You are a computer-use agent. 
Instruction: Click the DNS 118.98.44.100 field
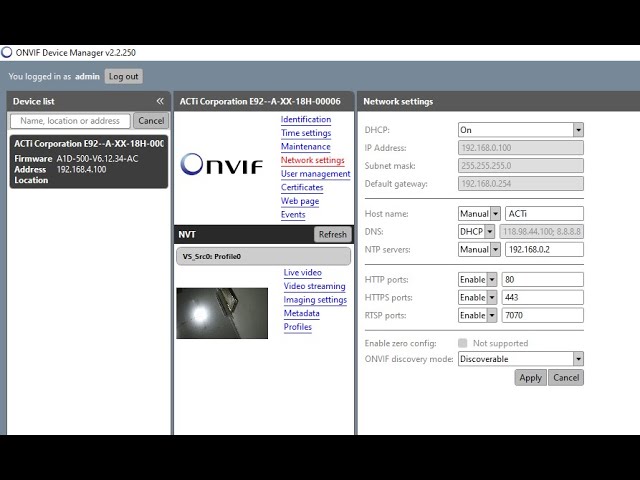[541, 231]
